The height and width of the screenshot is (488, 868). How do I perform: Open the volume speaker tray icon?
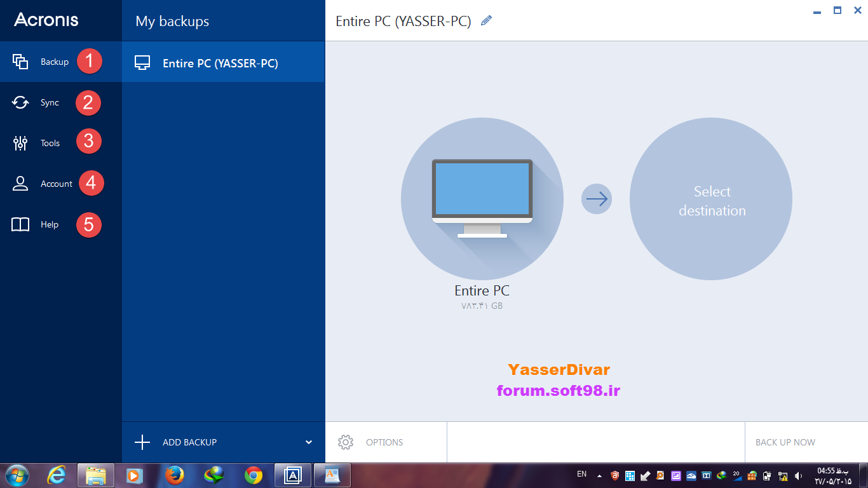pos(799,475)
